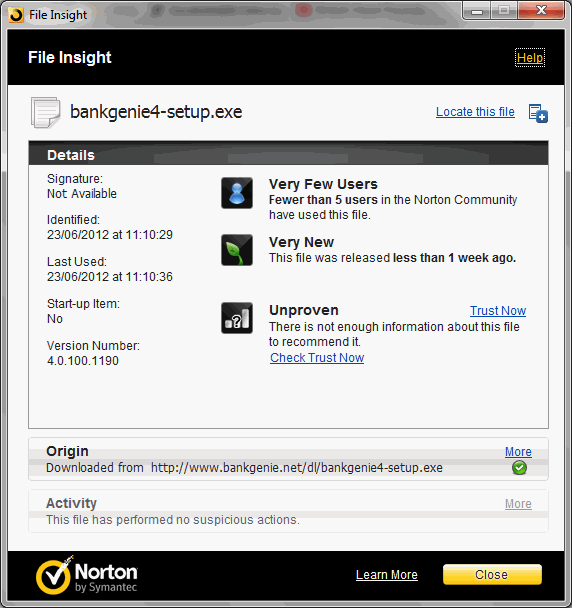Viewport: 572px width, 608px height.
Task: Click the Norton icon in title bar
Action: pos(16,15)
